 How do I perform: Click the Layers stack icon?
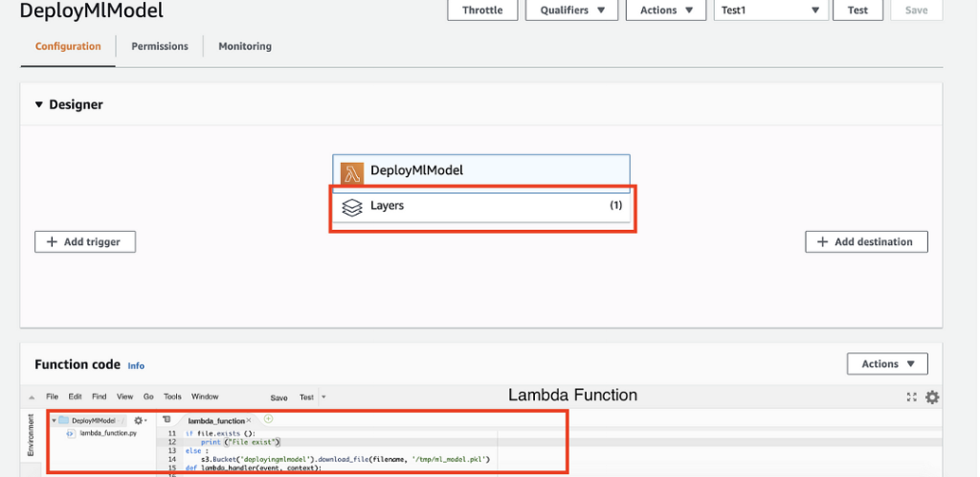351,207
